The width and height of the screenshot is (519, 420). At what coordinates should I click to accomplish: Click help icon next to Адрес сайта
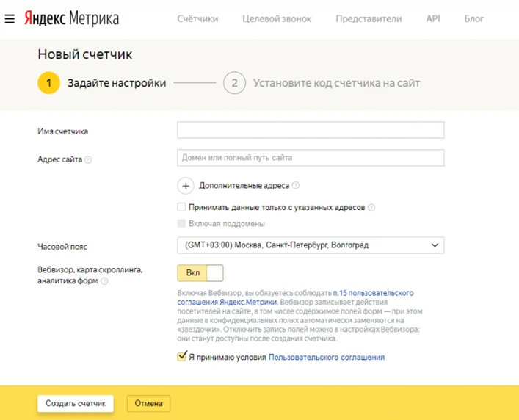88,159
